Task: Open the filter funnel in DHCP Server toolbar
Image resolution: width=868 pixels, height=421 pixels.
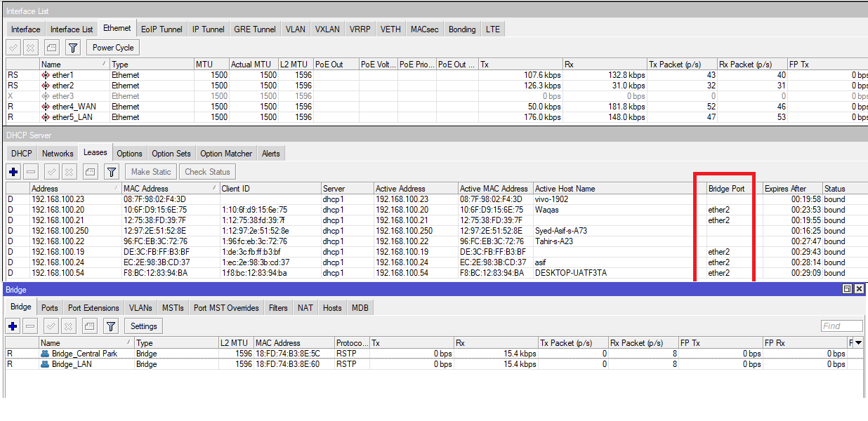Action: tap(111, 171)
